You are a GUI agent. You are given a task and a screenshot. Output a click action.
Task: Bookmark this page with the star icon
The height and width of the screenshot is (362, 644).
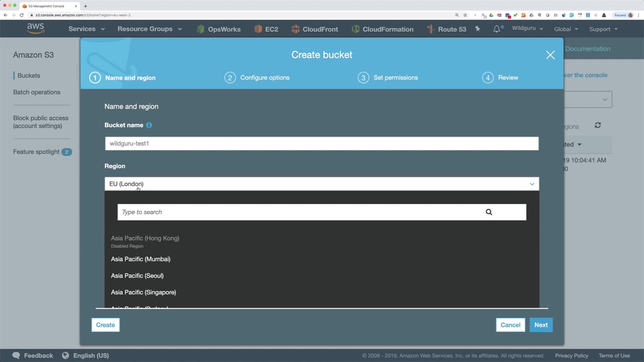click(x=465, y=15)
